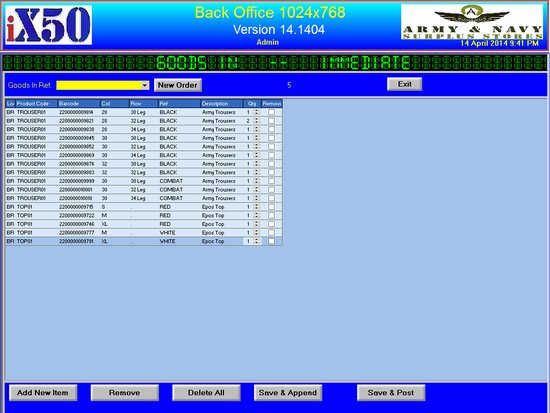This screenshot has width=550, height=413.
Task: Click the Remove column header
Action: pyautogui.click(x=272, y=104)
